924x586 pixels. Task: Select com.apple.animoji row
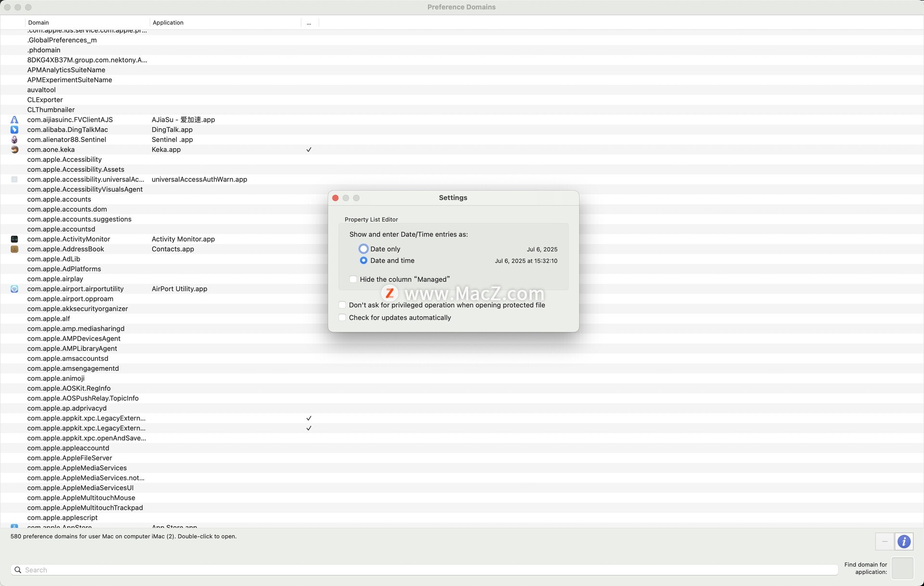(462, 378)
